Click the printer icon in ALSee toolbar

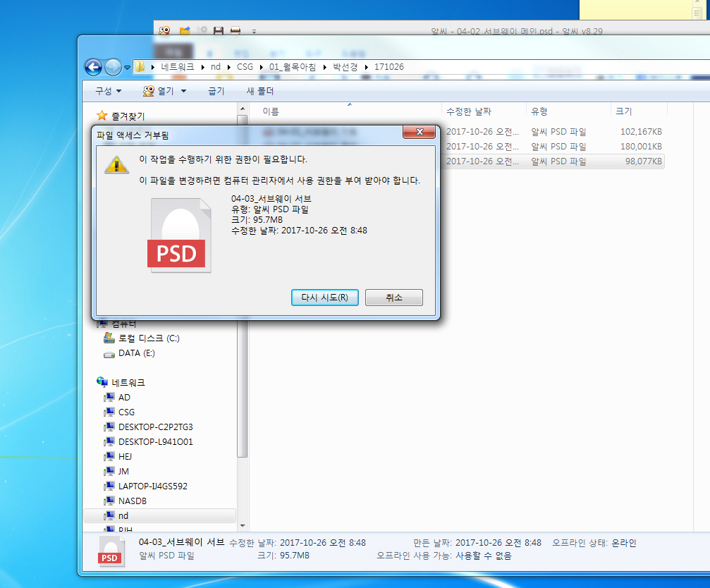point(235,30)
